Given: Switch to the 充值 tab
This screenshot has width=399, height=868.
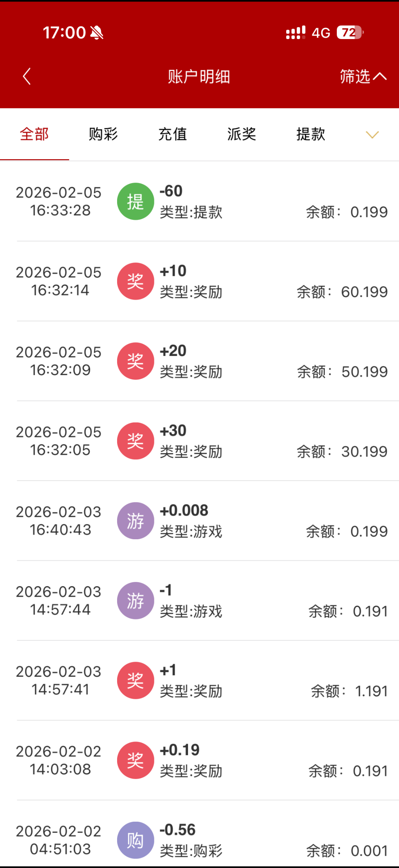Looking at the screenshot, I should [x=172, y=134].
